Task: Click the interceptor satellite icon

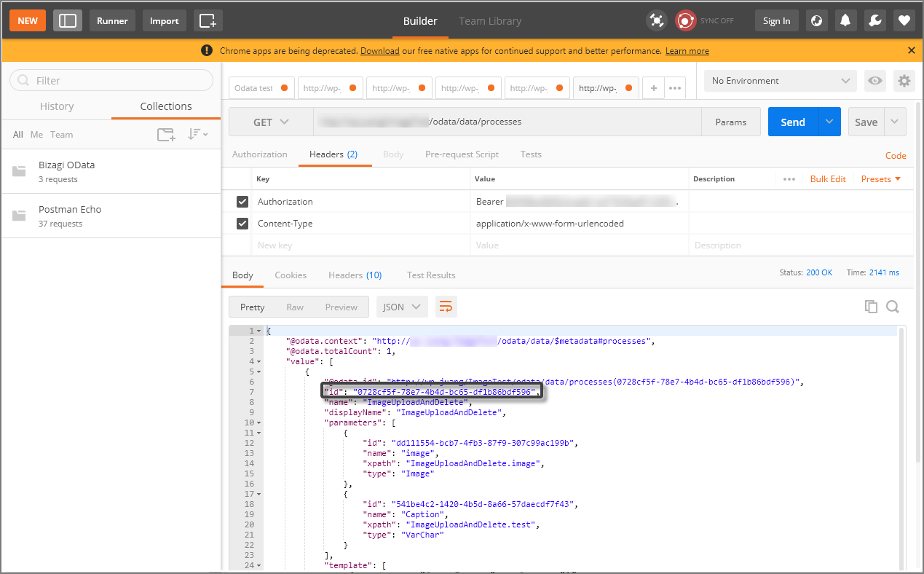Action: tap(657, 20)
